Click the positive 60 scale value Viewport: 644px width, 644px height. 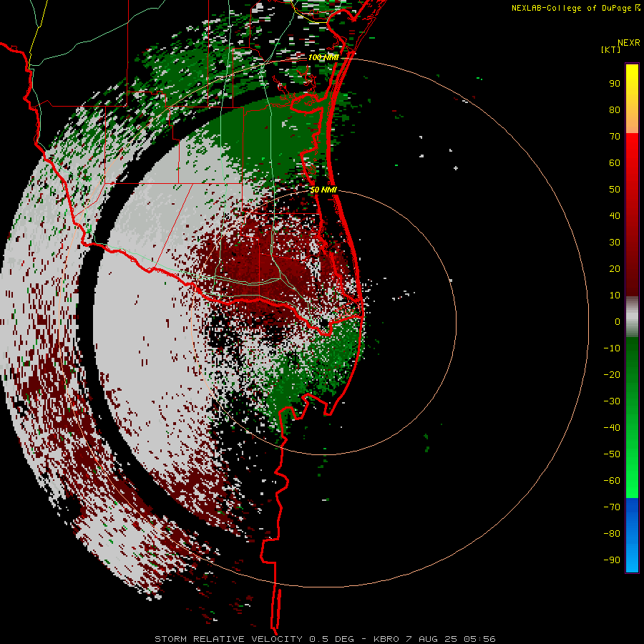[x=615, y=163]
